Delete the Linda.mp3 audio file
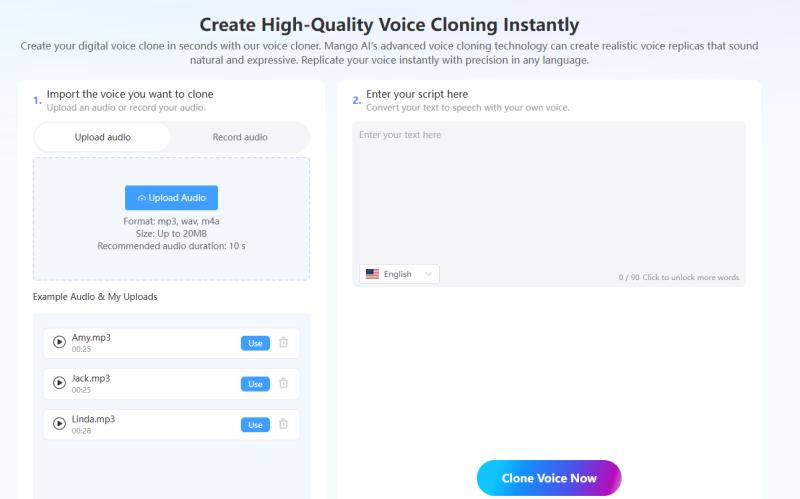Screen dimensions: 800x499 pyautogui.click(x=283, y=424)
